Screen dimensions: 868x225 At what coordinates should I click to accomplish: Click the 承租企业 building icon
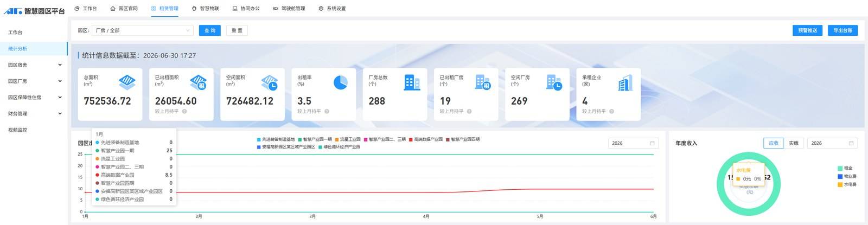point(625,82)
